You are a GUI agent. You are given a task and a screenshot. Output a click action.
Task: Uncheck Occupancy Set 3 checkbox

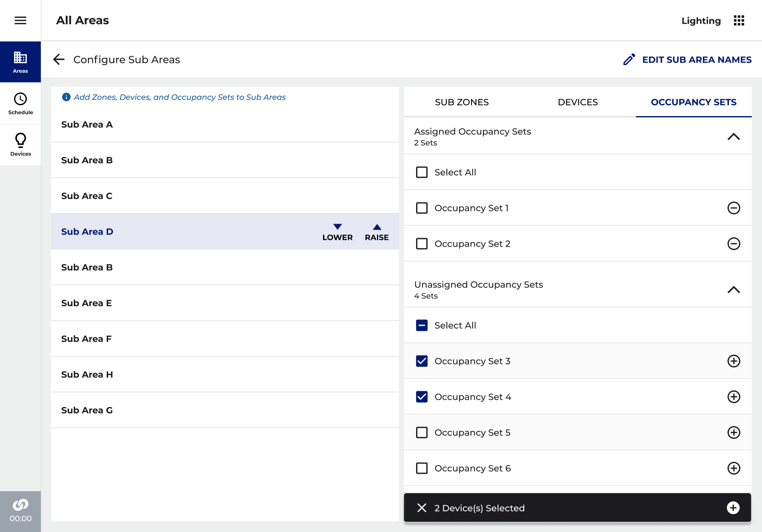tap(422, 361)
